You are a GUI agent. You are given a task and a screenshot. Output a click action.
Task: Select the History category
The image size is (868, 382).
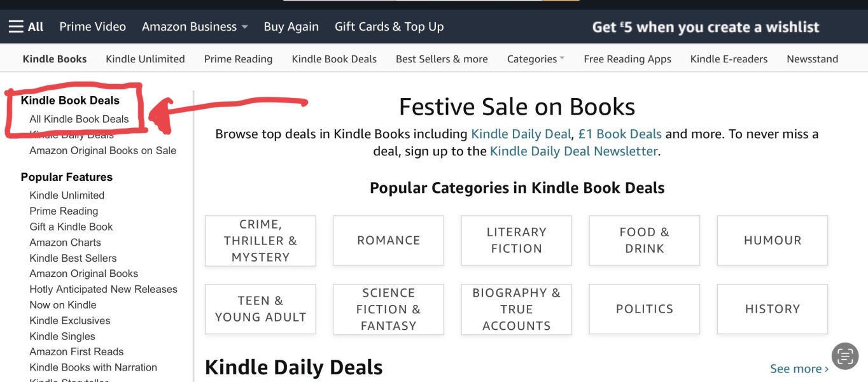[772, 309]
